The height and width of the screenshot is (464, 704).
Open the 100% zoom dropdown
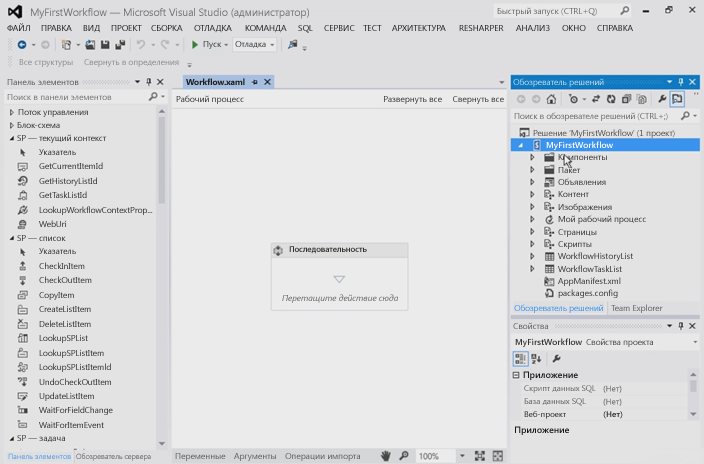tap(462, 456)
